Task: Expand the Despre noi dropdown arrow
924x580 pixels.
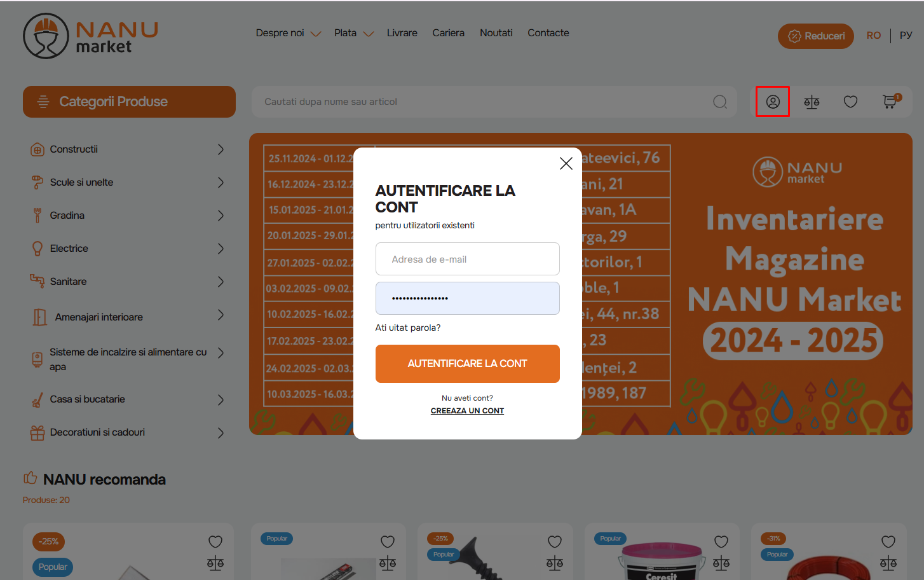Action: click(x=316, y=34)
